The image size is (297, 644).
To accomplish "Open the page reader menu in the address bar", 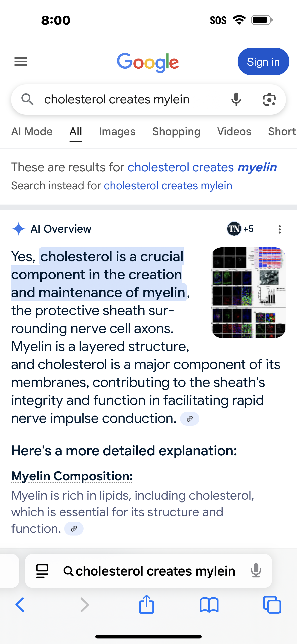I will pyautogui.click(x=42, y=571).
